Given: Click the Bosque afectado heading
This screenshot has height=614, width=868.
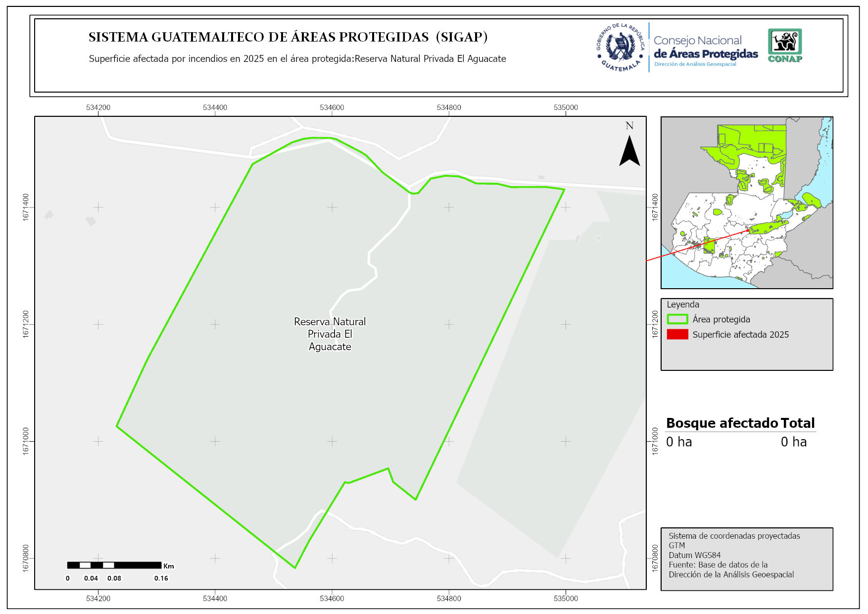Looking at the screenshot, I should coord(722,423).
